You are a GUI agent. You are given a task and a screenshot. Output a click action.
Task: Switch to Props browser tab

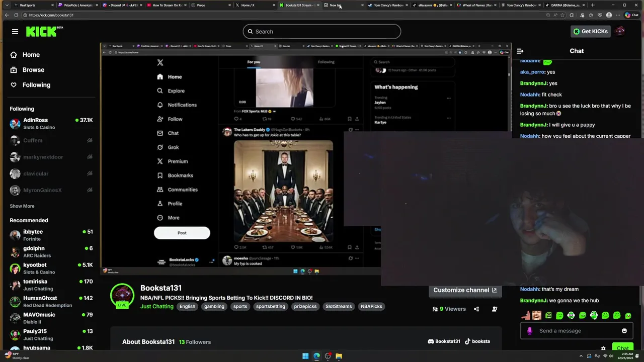pos(210,5)
